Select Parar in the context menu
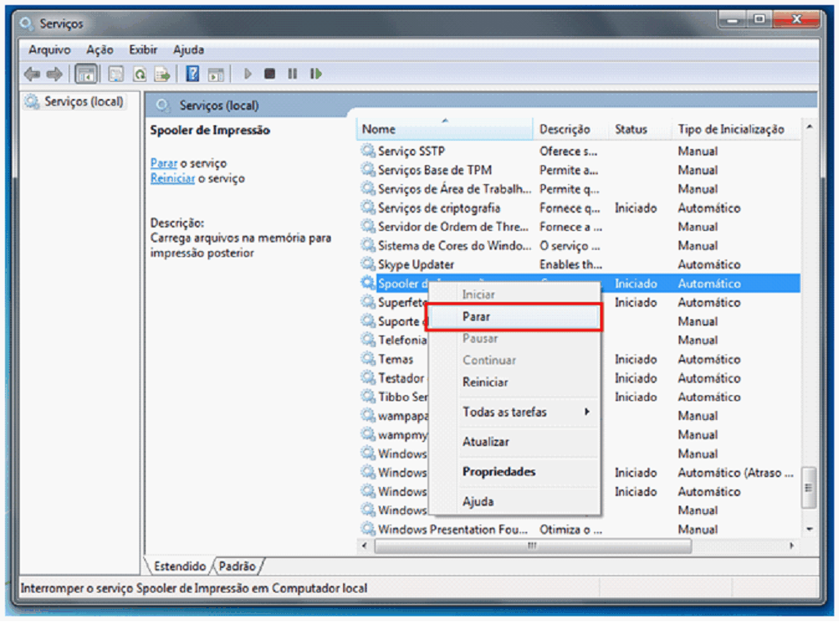This screenshot has width=840, height=622. point(476,316)
